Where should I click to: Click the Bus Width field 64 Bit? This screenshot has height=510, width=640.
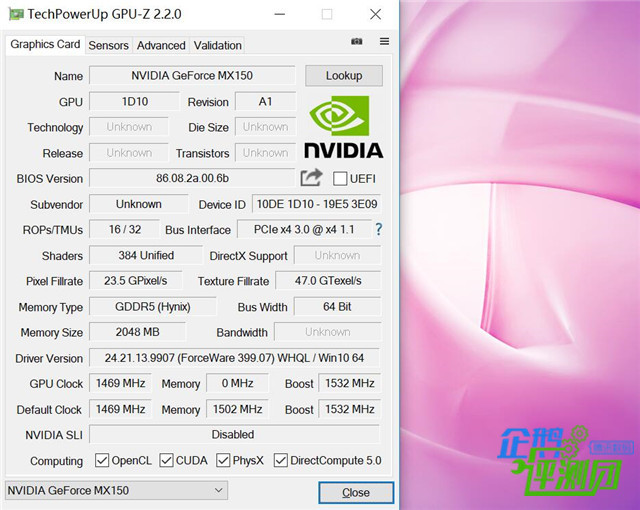[337, 306]
